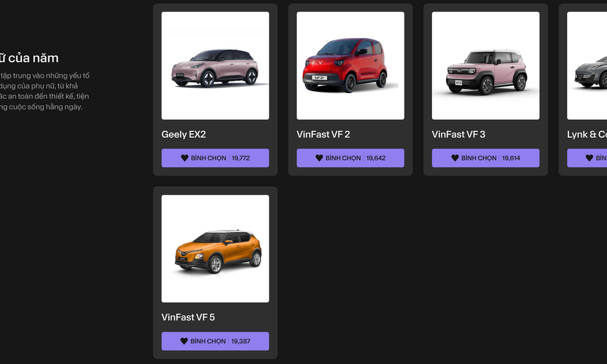Vote for VinFast VF 2 using BÌNH CHỌN
This screenshot has height=364, width=607.
click(351, 158)
